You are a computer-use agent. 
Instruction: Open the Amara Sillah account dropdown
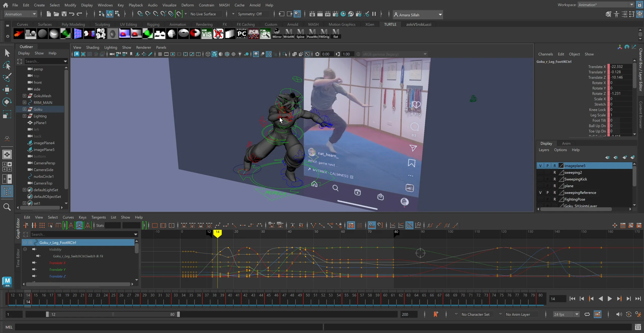coord(418,15)
